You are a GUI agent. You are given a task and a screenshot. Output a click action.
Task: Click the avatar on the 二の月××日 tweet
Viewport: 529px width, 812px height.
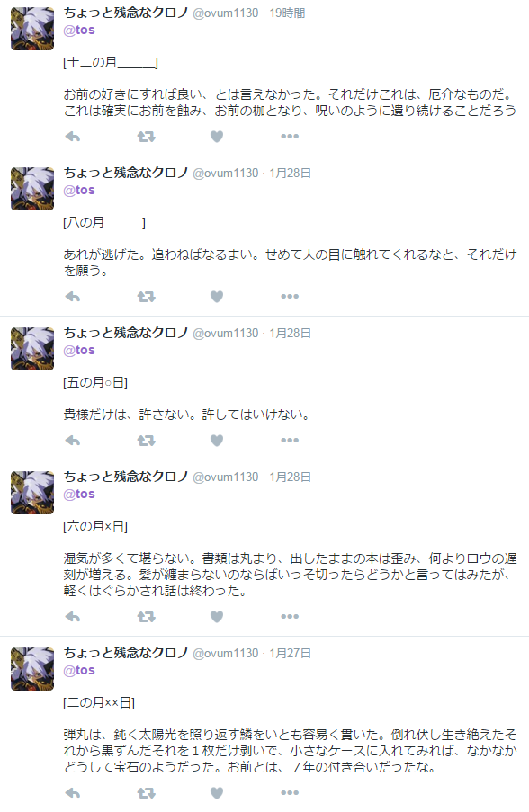32,668
